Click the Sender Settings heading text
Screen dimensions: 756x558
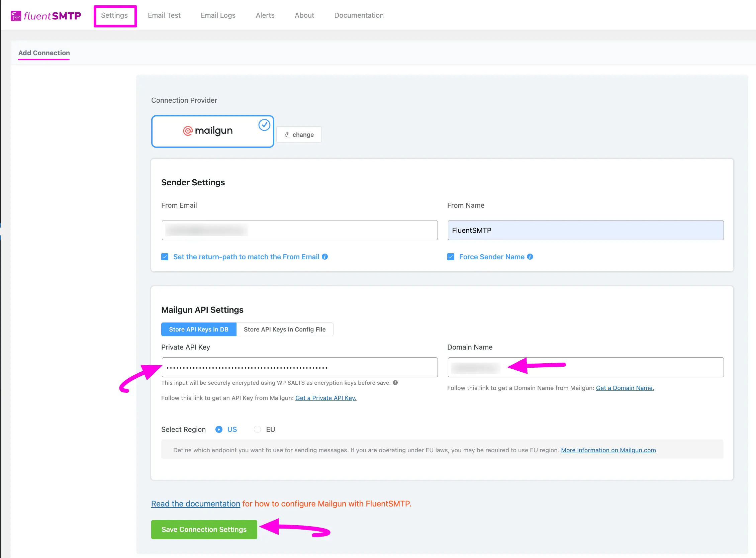coord(193,182)
